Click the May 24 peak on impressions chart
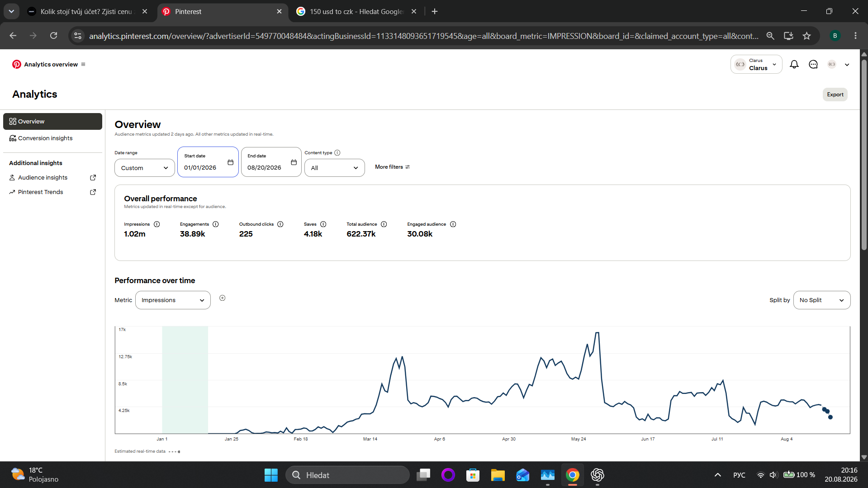This screenshot has height=488, width=868. click(598, 333)
